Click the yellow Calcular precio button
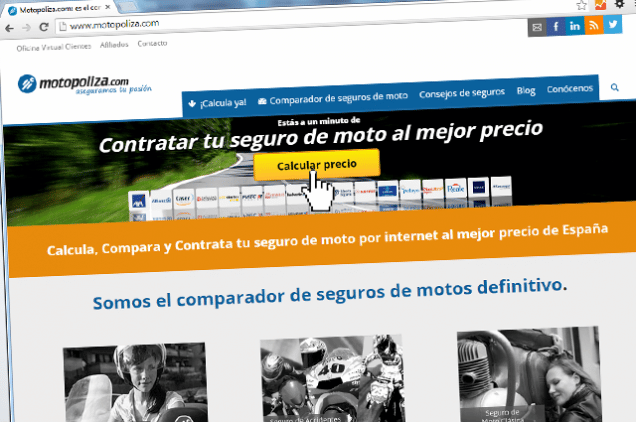Screen dimensions: 636x422 tap(317, 164)
